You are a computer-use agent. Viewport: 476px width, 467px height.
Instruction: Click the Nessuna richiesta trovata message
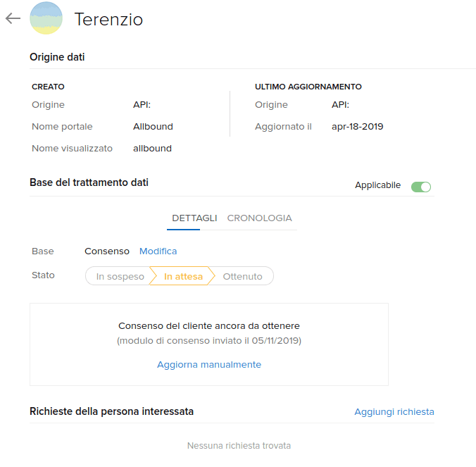click(239, 446)
